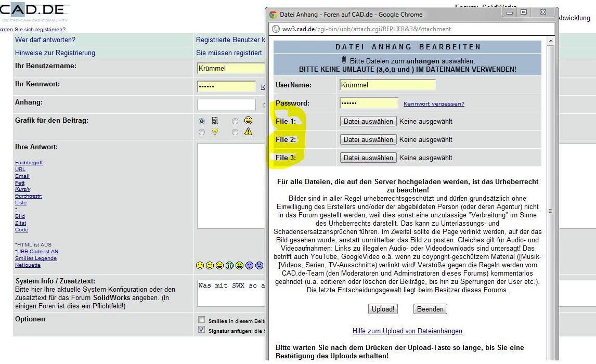Click the Bild formatting link
The width and height of the screenshot is (596, 364).
pyautogui.click(x=20, y=216)
